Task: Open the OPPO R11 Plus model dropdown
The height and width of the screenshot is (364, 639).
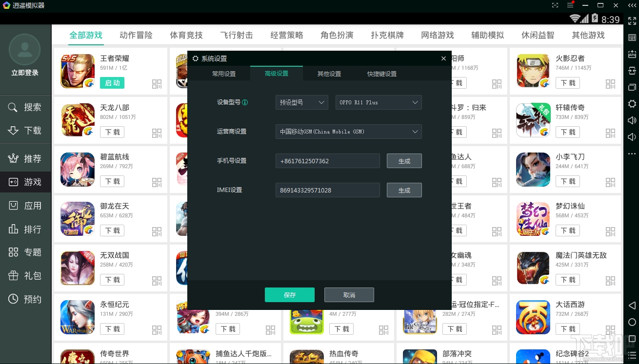Action: click(379, 102)
